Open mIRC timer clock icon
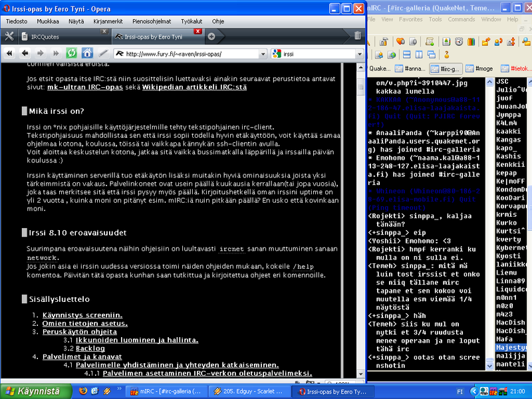This screenshot has width=532, height=399. 459,42
